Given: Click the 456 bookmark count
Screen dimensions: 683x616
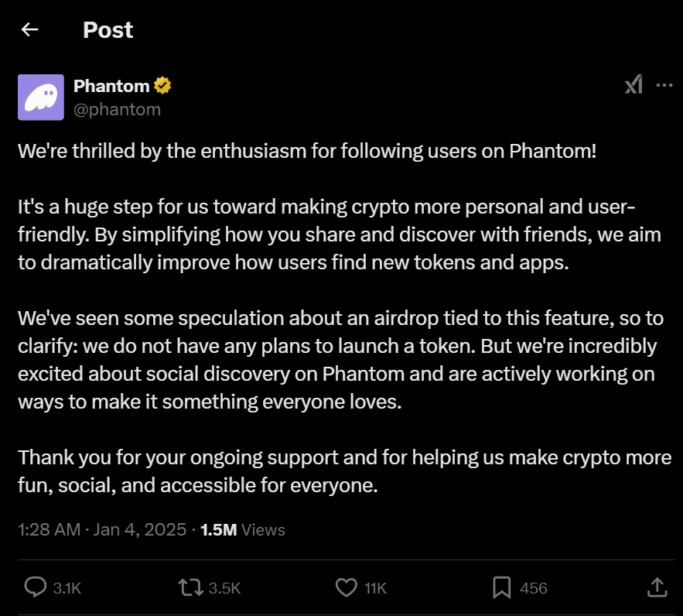Looking at the screenshot, I should click(534, 588).
